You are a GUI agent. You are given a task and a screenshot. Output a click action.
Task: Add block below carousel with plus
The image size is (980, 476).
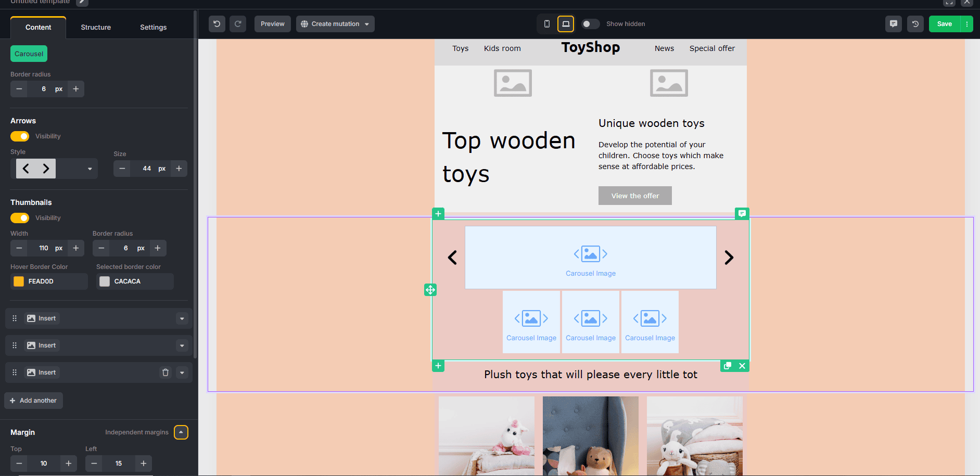(x=438, y=366)
